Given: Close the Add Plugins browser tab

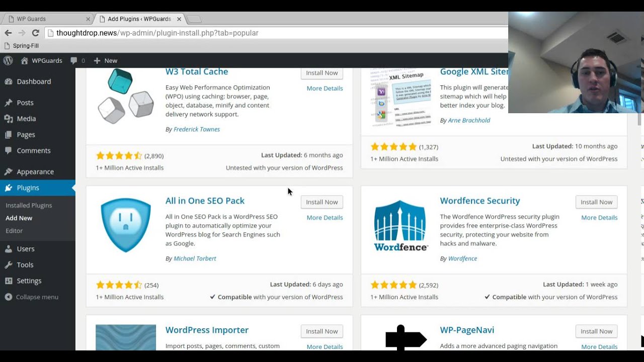Looking at the screenshot, I should (x=179, y=19).
